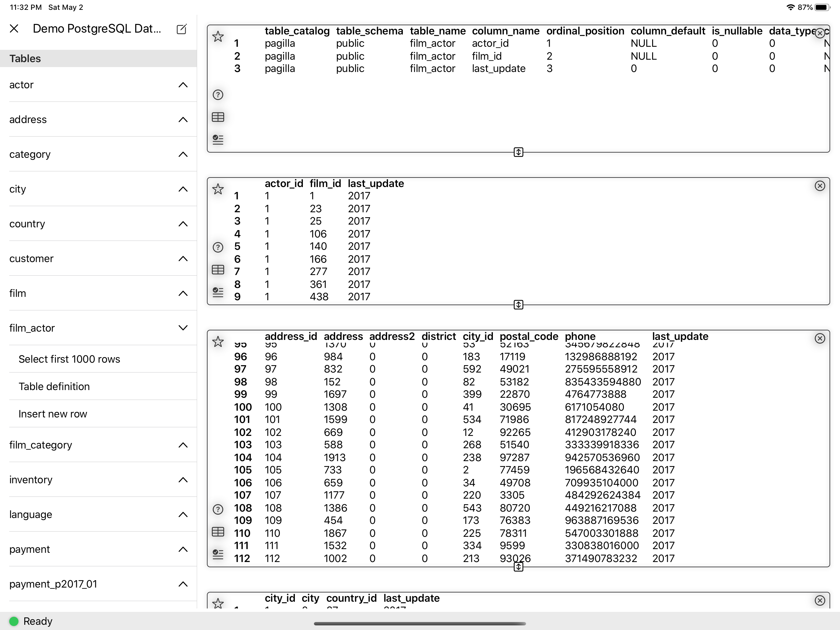Close the address result panel
Image resolution: width=840 pixels, height=630 pixels.
820,338
